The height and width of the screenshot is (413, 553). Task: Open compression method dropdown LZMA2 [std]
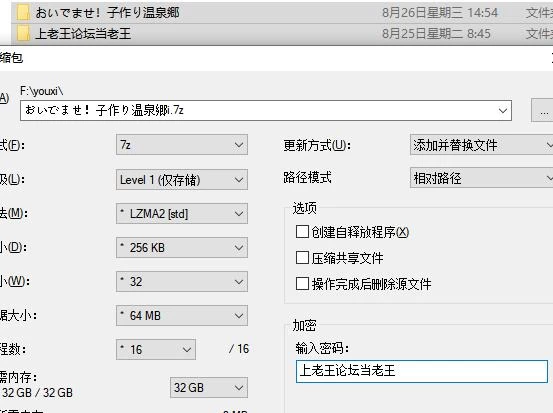pyautogui.click(x=182, y=213)
